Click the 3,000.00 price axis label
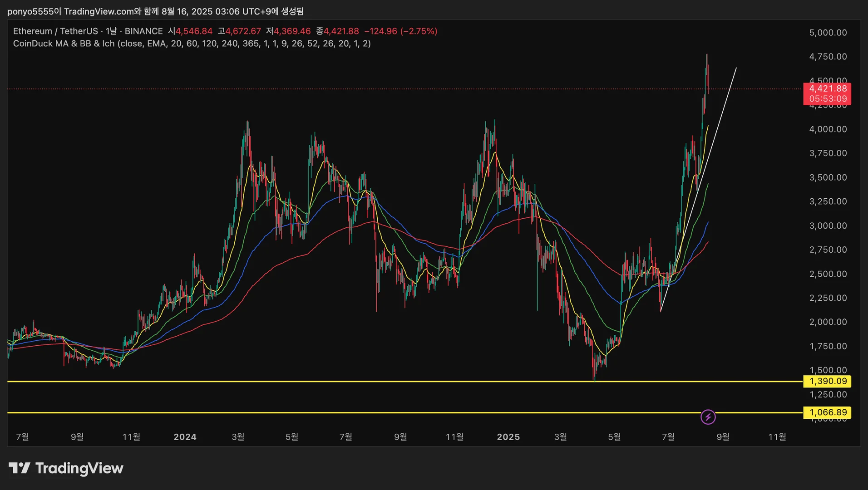 click(828, 226)
